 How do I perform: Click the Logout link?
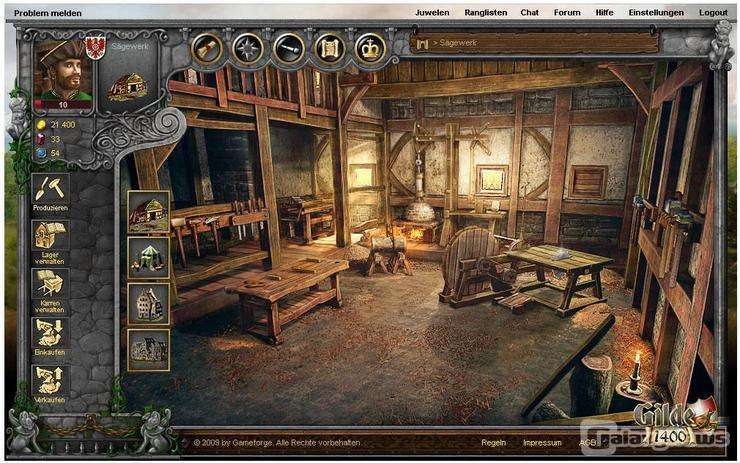(x=713, y=13)
